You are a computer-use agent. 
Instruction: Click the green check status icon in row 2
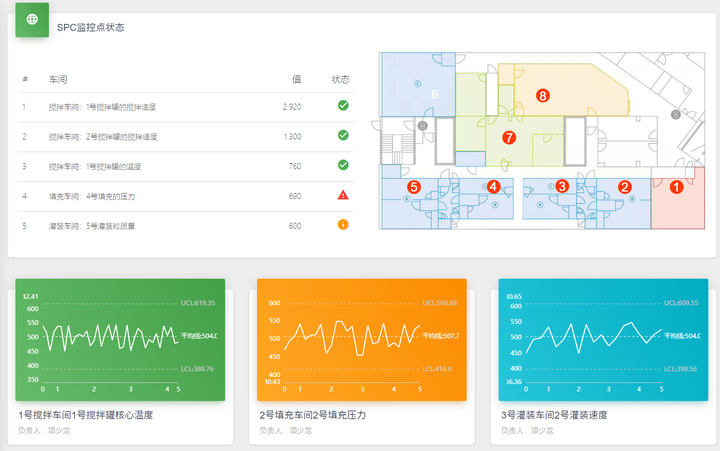click(x=343, y=135)
